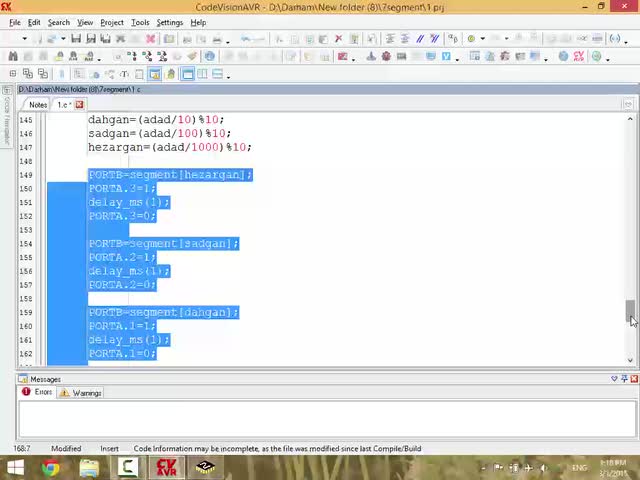Click code line sadgan=(adad/100)%10;
The image size is (640, 480).
coord(160,133)
